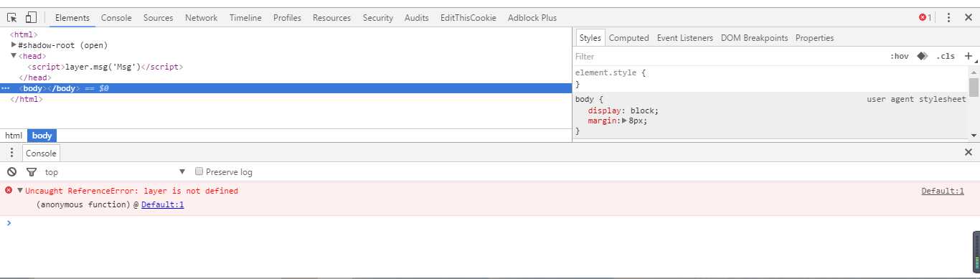Expand the margin shorthand property
The image size is (980, 279).
pos(624,121)
